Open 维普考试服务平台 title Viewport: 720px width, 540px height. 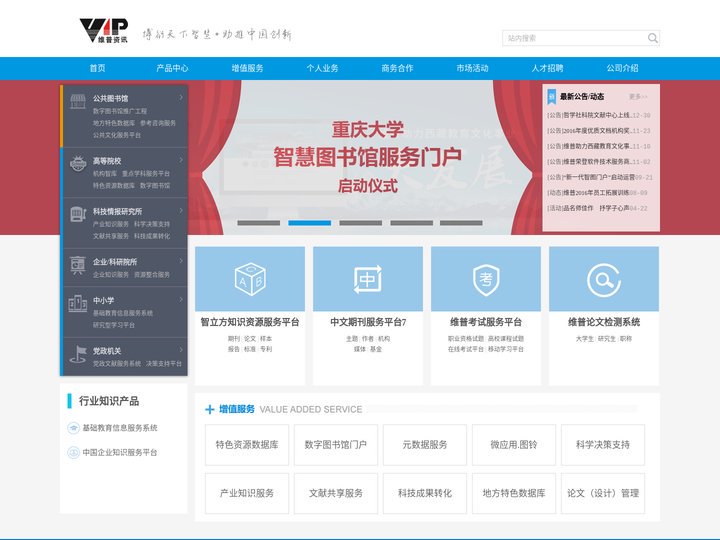click(x=486, y=322)
